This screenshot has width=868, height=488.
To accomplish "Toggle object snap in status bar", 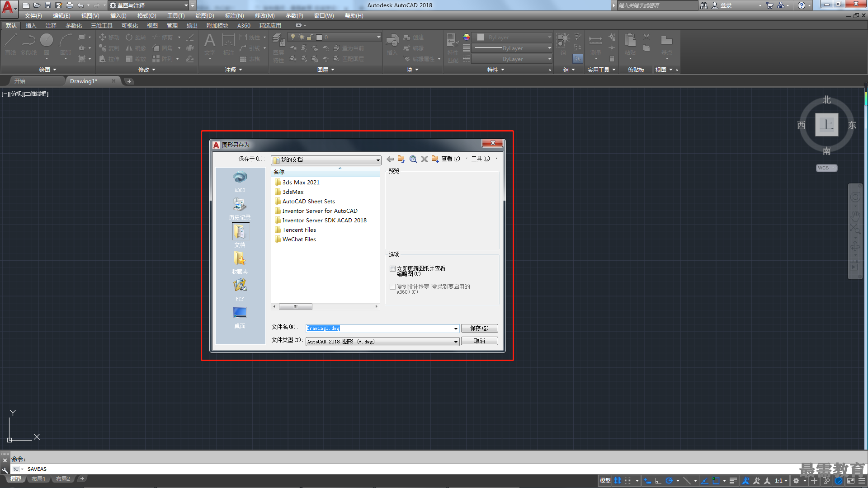I will pyautogui.click(x=716, y=481).
